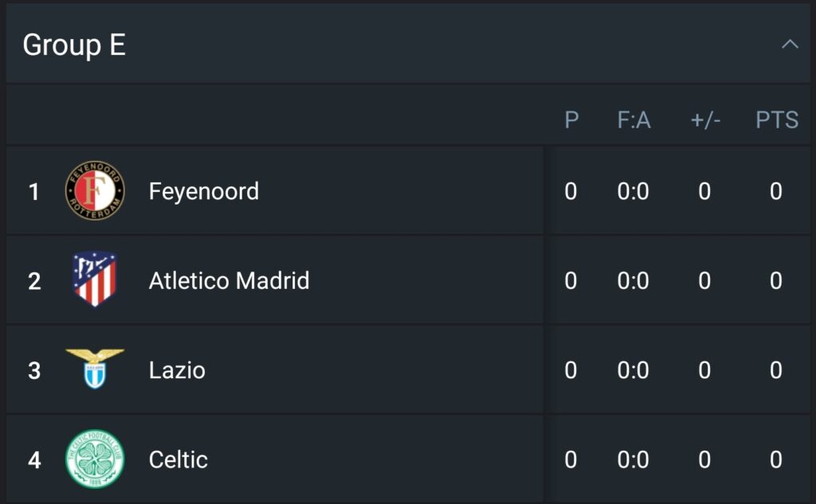Screen dimensions: 816x504
Task: Click the Feyenoord club crest
Action: 95,190
